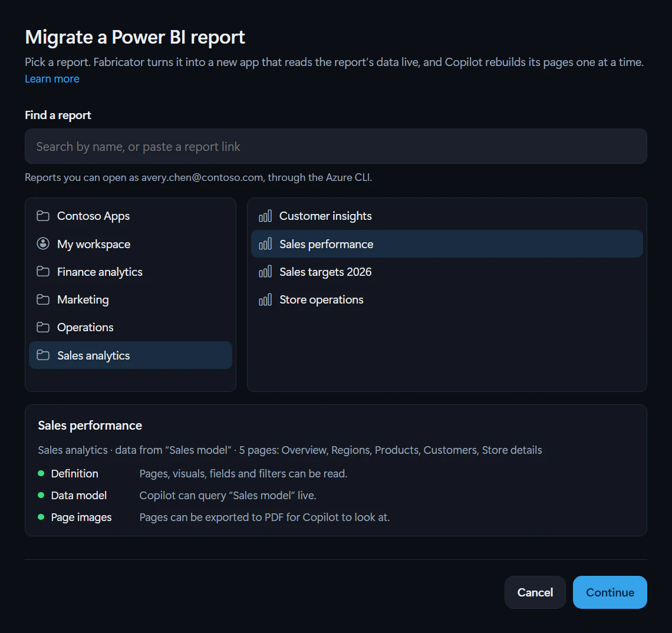Viewport: 672px width, 633px height.
Task: Click the green Definition status dot
Action: [x=41, y=474]
